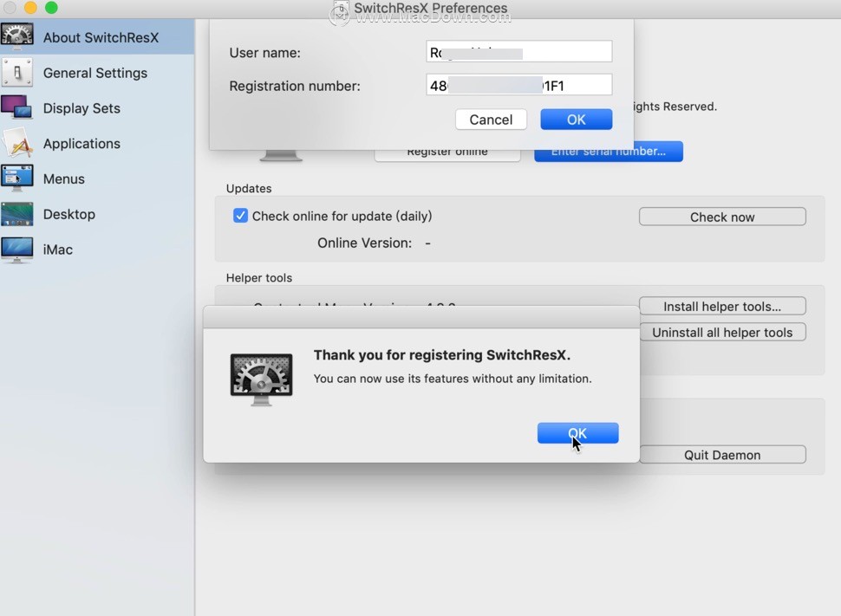Click the Display Sets monitors icon
Image resolution: width=841 pixels, height=616 pixels.
point(16,107)
